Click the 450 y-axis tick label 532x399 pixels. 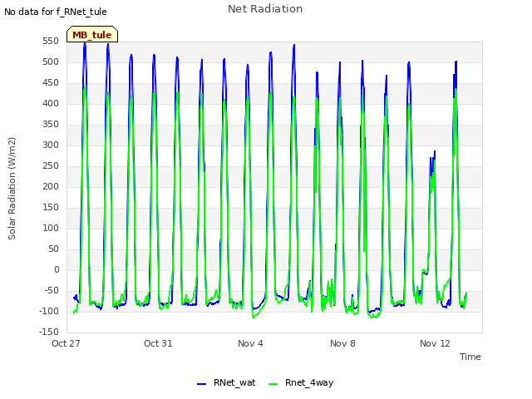tap(51, 83)
